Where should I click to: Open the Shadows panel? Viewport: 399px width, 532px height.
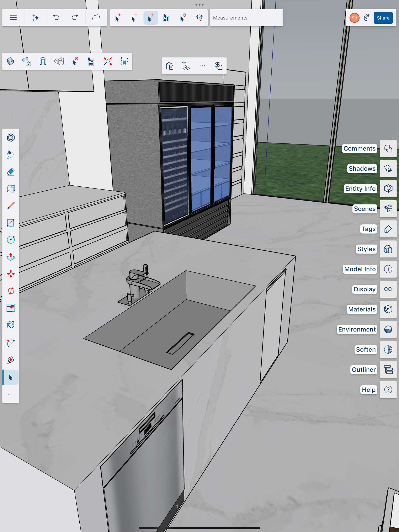click(x=388, y=169)
